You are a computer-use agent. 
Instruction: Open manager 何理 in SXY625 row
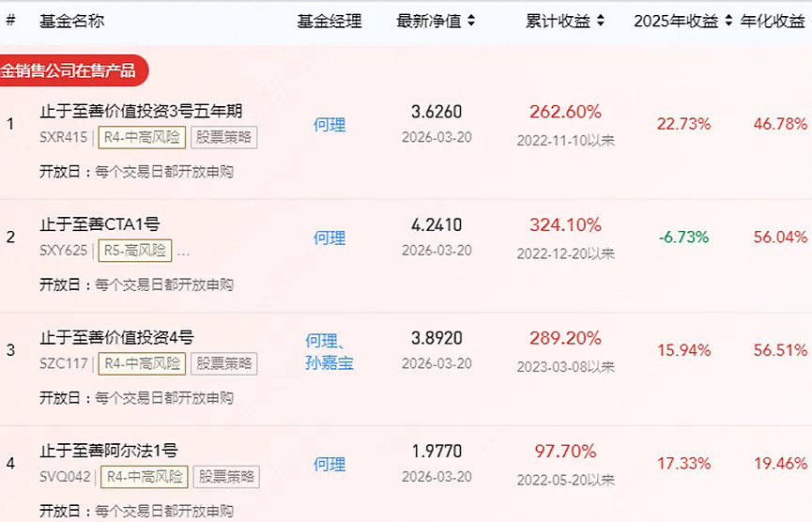[329, 238]
